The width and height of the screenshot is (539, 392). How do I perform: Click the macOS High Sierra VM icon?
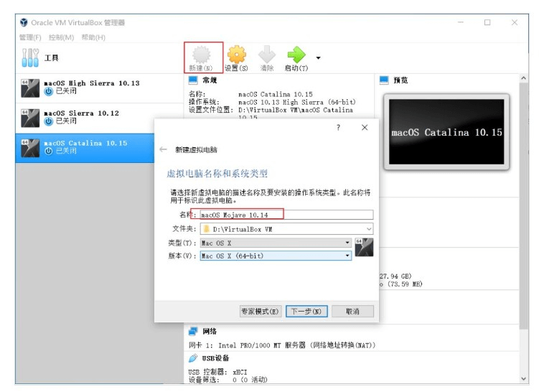[x=30, y=88]
